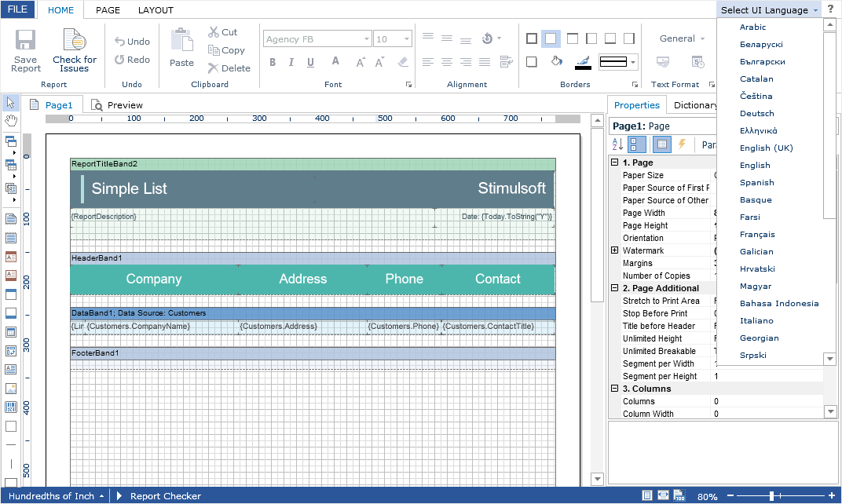Toggle the all-sides border button
842x504 pixels.
532,38
